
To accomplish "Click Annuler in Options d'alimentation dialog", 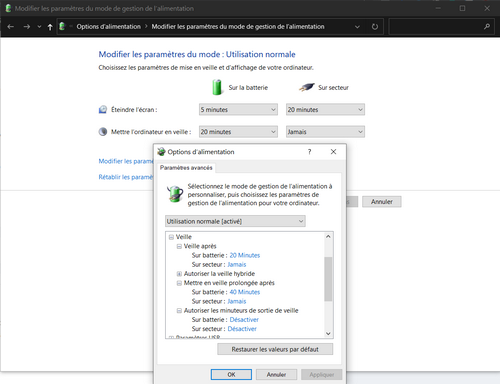I will point(276,375).
